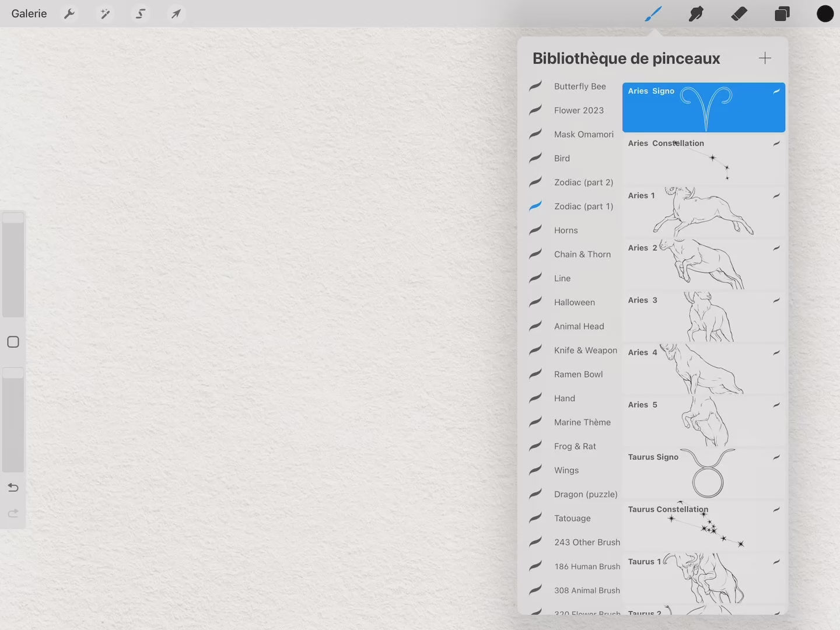This screenshot has width=840, height=630.
Task: Return to the Galerie
Action: pos(29,13)
